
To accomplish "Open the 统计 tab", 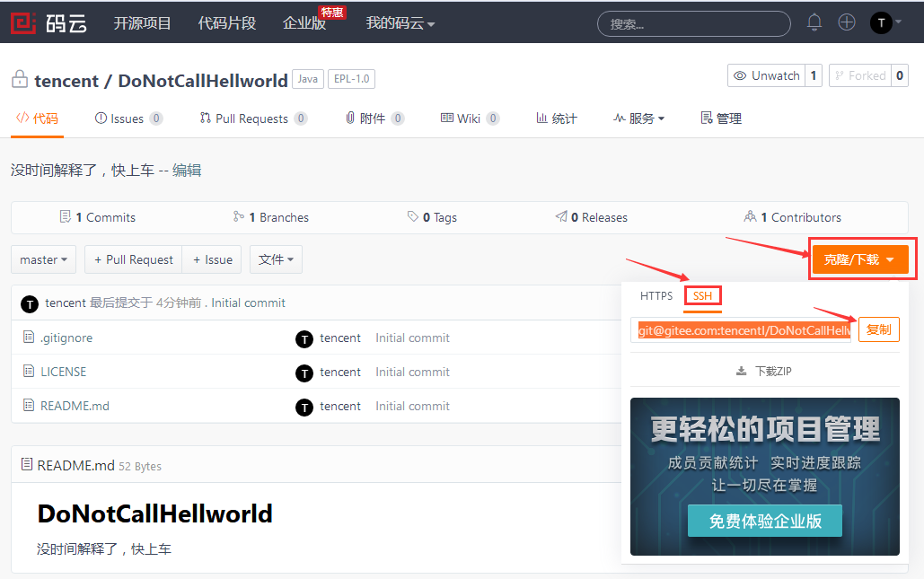I will click(557, 118).
